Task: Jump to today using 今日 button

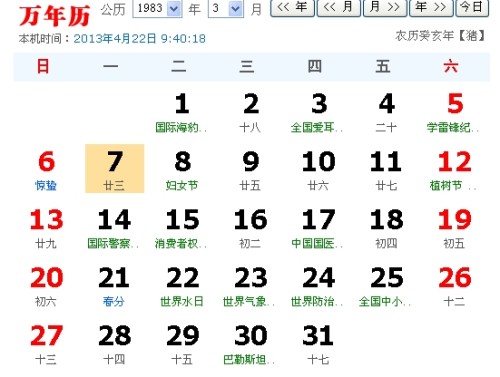Action: [472, 7]
